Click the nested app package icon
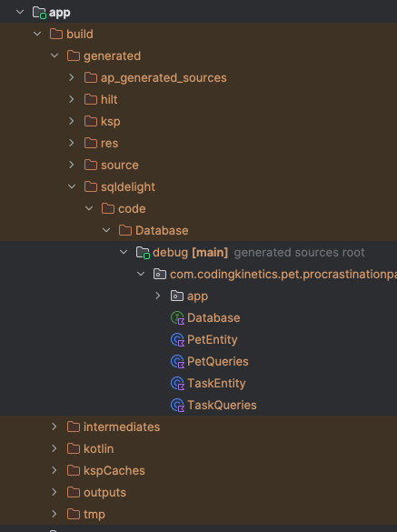Screen dimensions: 397x532 (177, 296)
